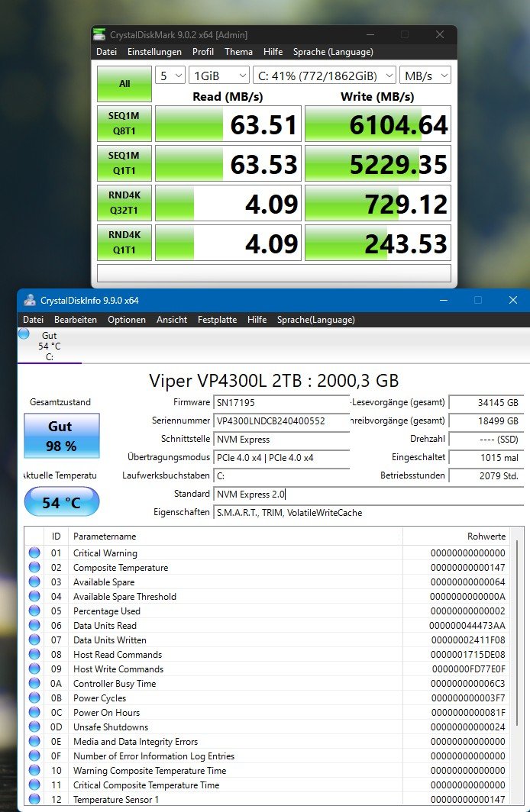Image resolution: width=530 pixels, height=812 pixels.
Task: Click status orb for Controller Busy Time row
Action: (x=34, y=683)
